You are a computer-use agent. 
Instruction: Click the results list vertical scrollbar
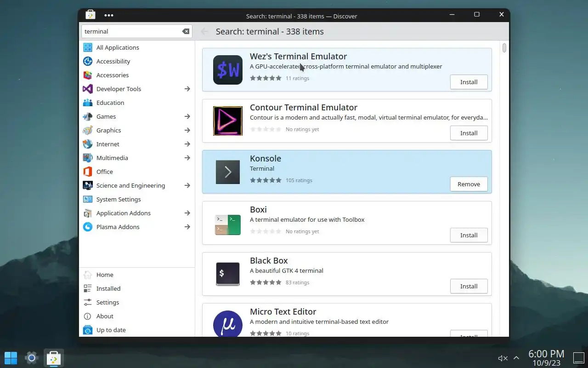coord(504,48)
